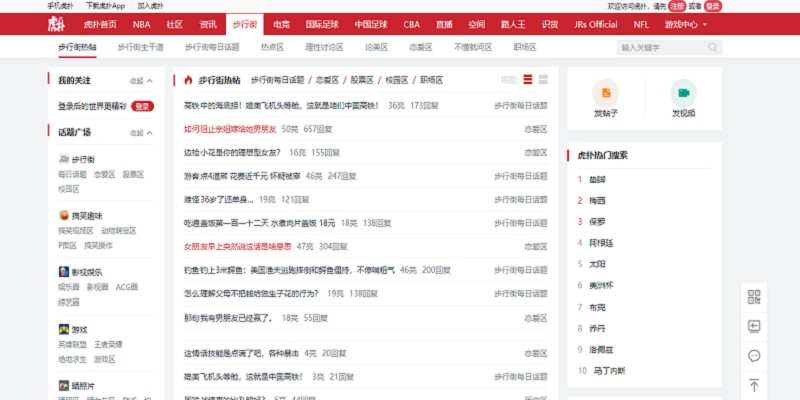Select the 理性讨论区 sub-navigation tab
The height and width of the screenshot is (400, 800).
[324, 47]
